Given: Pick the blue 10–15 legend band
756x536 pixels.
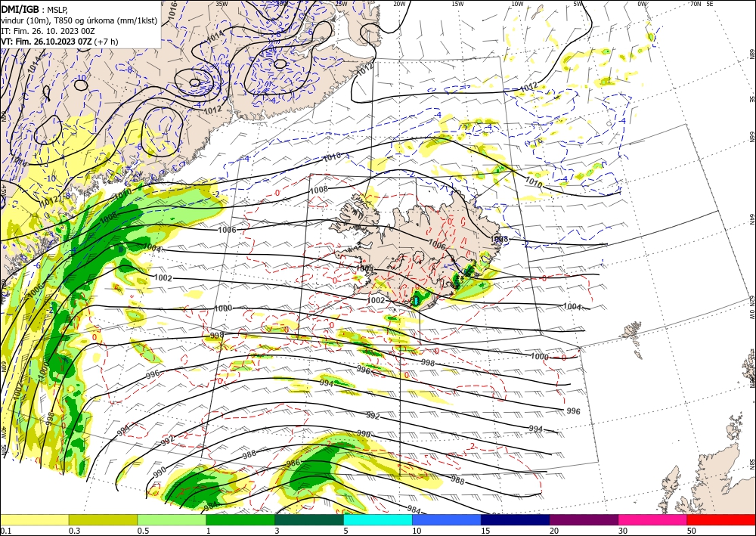Looking at the screenshot, I should (447, 519).
